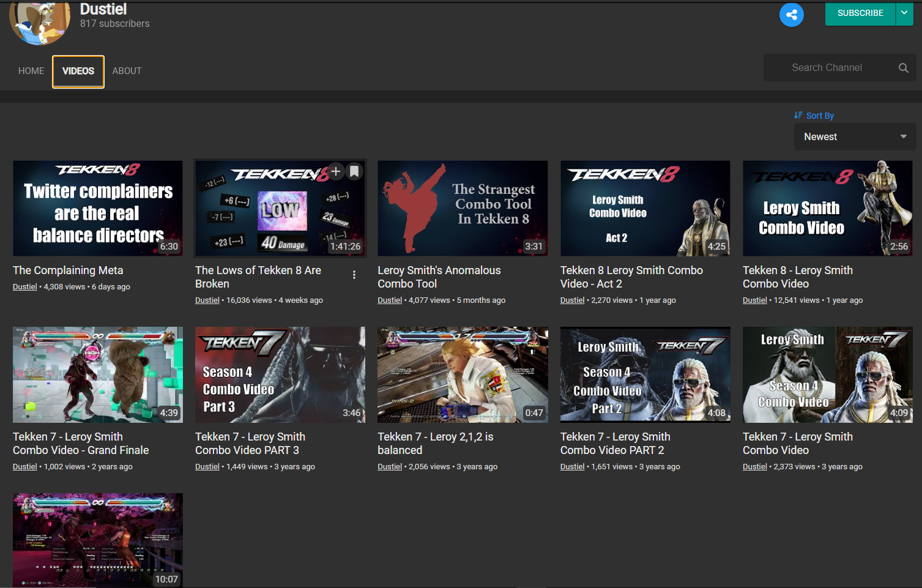922x588 pixels.
Task: Expand the Subscribe dropdown arrow
Action: tap(904, 13)
